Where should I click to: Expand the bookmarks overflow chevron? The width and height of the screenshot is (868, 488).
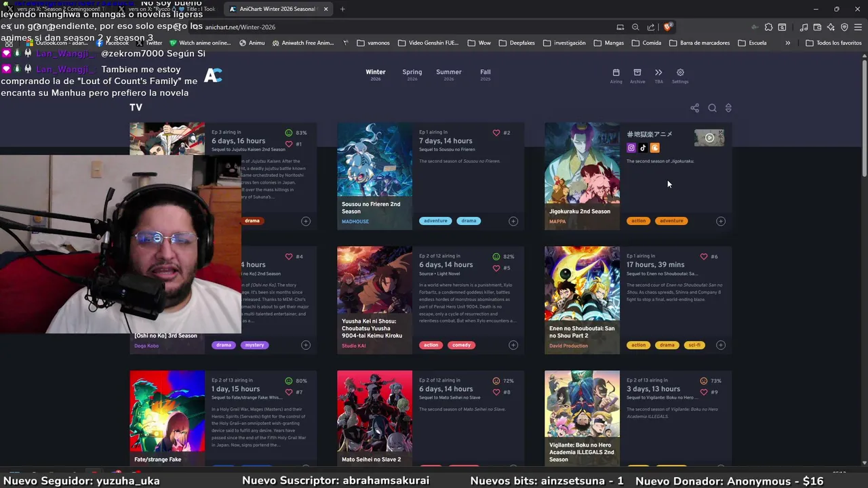click(787, 43)
